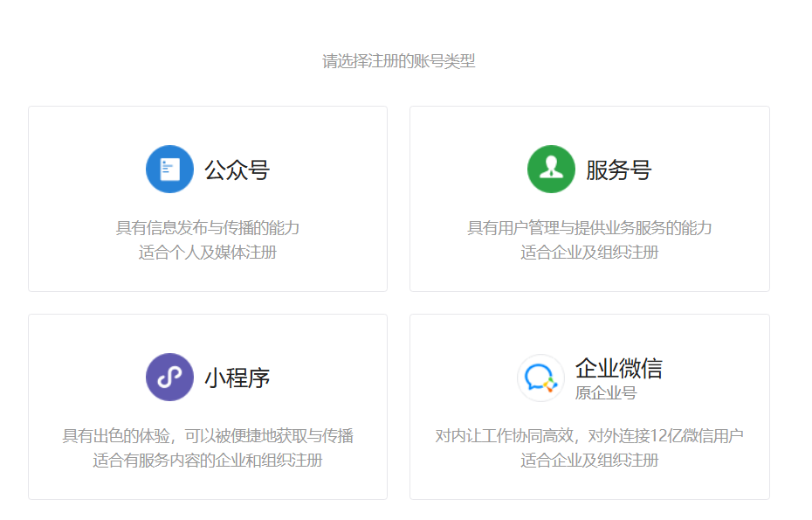The width and height of the screenshot is (812, 520).
Task: Choose the 企业微信 title text
Action: [x=618, y=368]
